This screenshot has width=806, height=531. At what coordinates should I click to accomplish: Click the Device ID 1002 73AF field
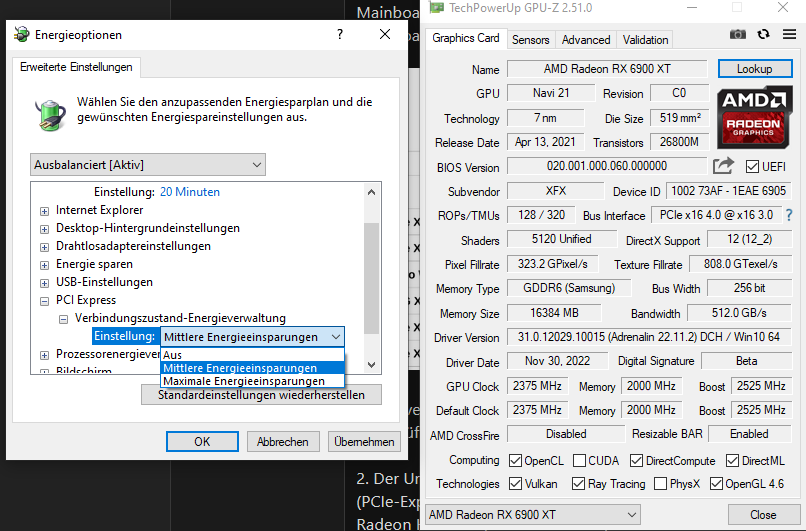coord(728,191)
